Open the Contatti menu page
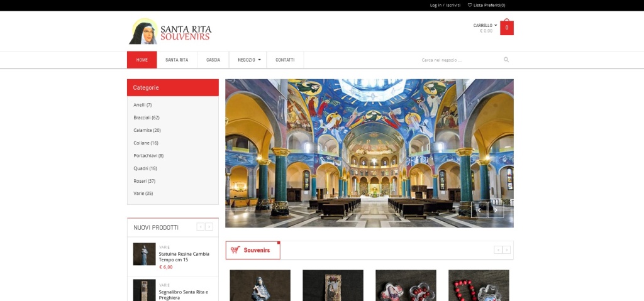 [x=285, y=60]
